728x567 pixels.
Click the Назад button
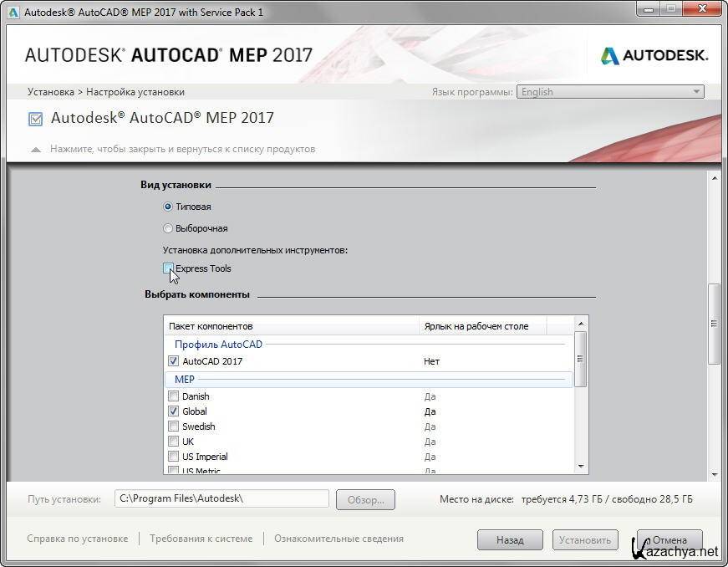pyautogui.click(x=510, y=540)
